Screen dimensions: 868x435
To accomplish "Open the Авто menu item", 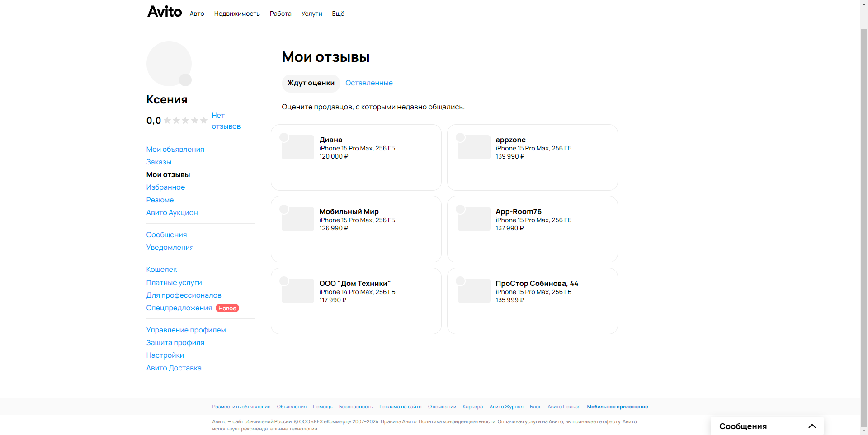I will click(x=197, y=14).
